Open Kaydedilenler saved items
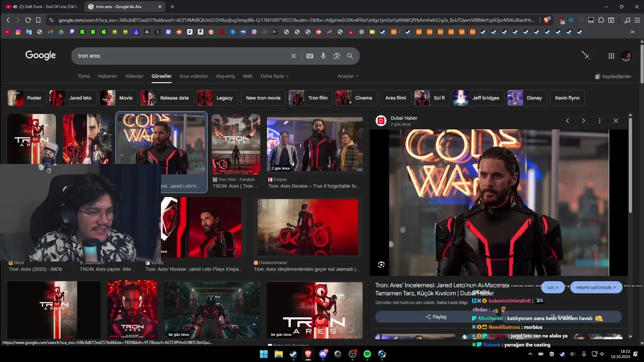 click(613, 76)
